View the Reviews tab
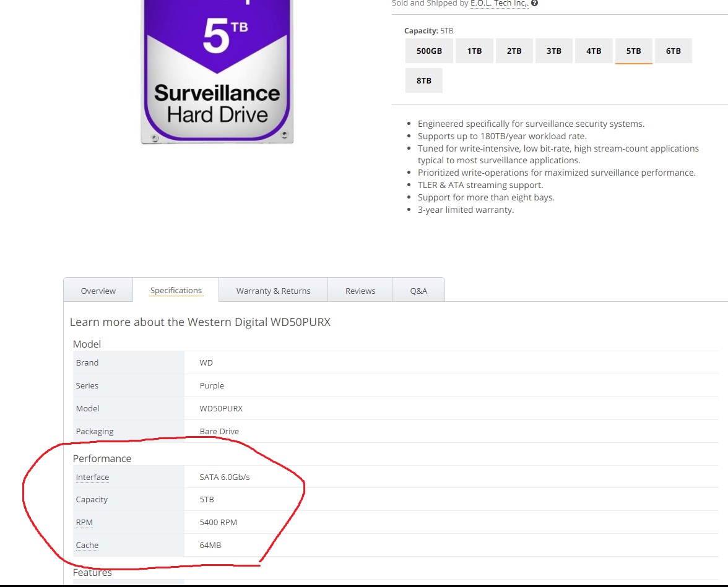Image resolution: width=728 pixels, height=587 pixels. [360, 291]
